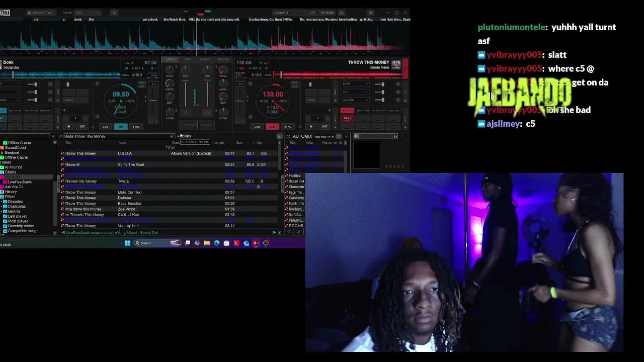The image size is (644, 362).
Task: Click the left deck GAIN knob
Action: point(186,69)
